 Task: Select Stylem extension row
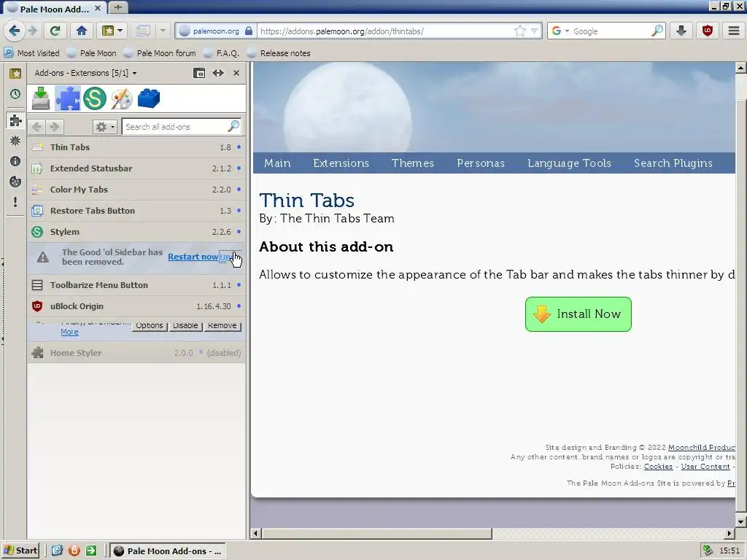tap(136, 232)
